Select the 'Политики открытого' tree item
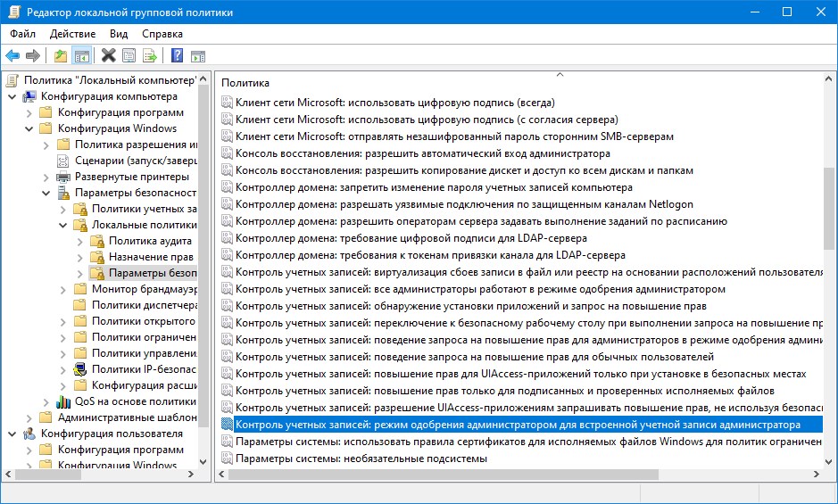Viewport: 838px width, 504px height. click(143, 321)
